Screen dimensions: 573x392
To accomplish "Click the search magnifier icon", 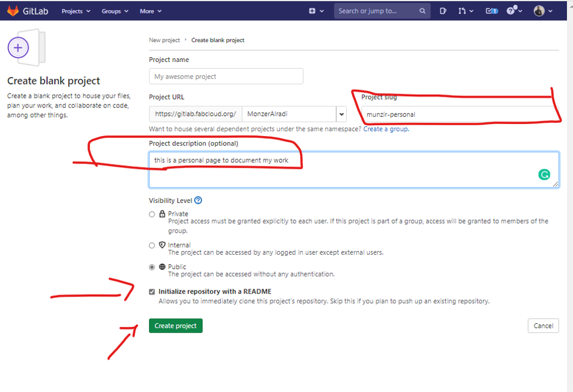I will tap(422, 11).
